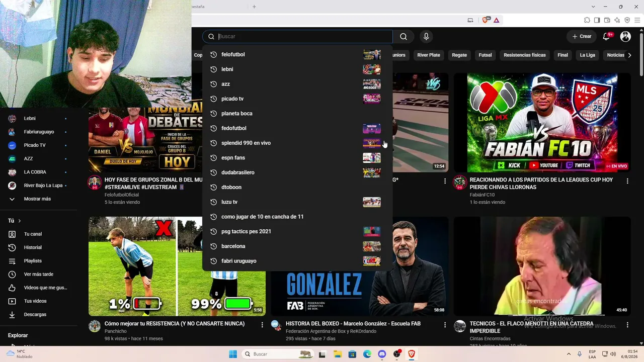Choose the felofutbol search suggestion
644x362 pixels.
[x=297, y=54]
